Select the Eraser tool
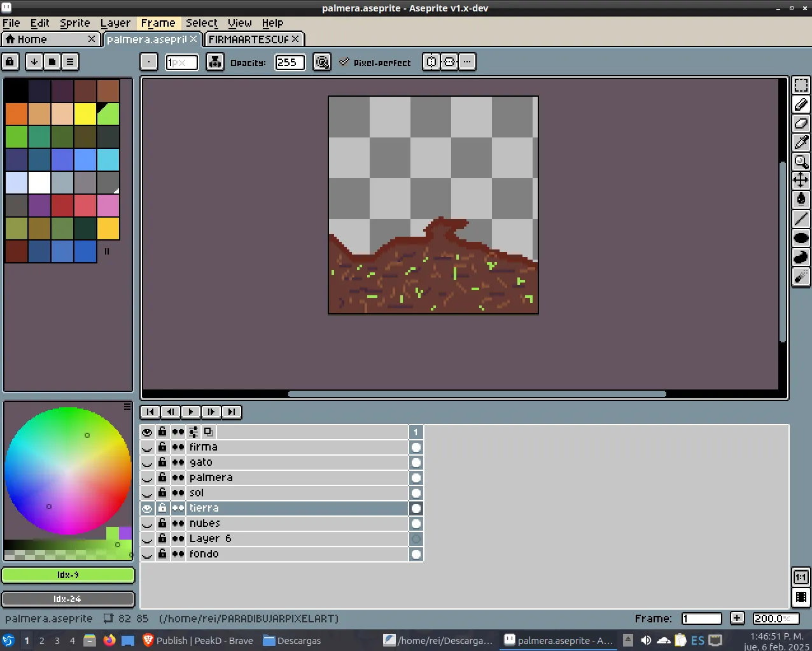 tap(801, 123)
